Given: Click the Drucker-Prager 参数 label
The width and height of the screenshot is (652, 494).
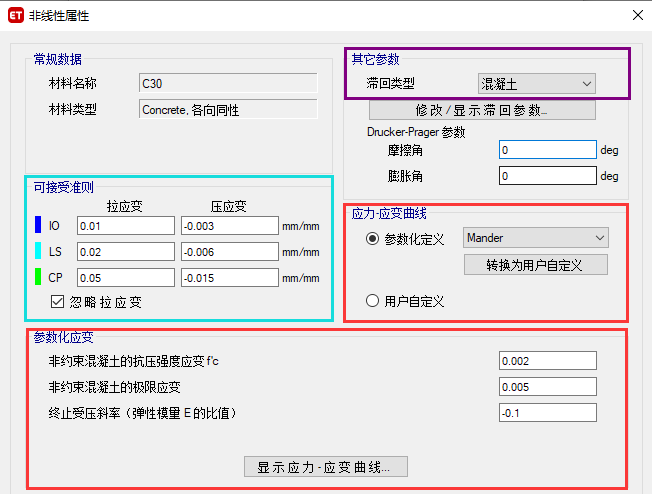Looking at the screenshot, I should tap(416, 132).
